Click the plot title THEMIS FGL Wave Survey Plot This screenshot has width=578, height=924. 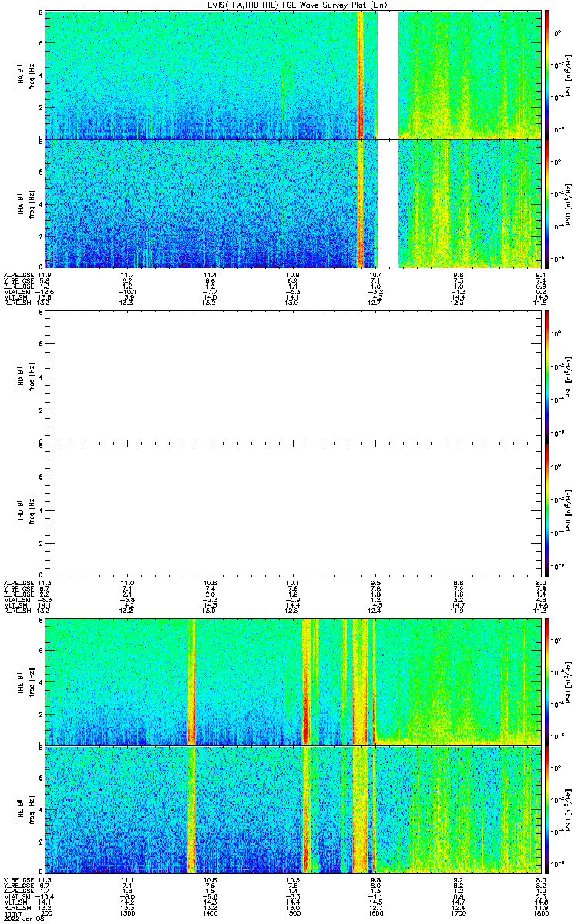pyautogui.click(x=291, y=5)
